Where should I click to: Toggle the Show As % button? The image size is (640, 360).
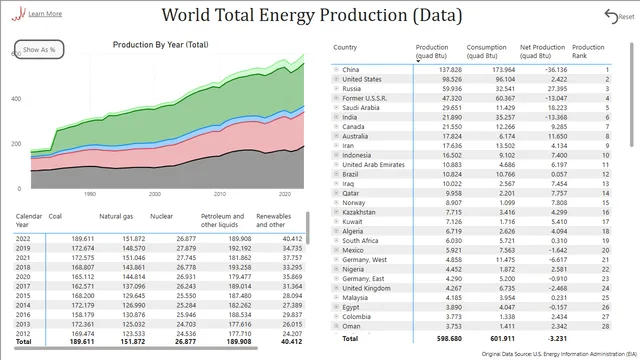39,49
